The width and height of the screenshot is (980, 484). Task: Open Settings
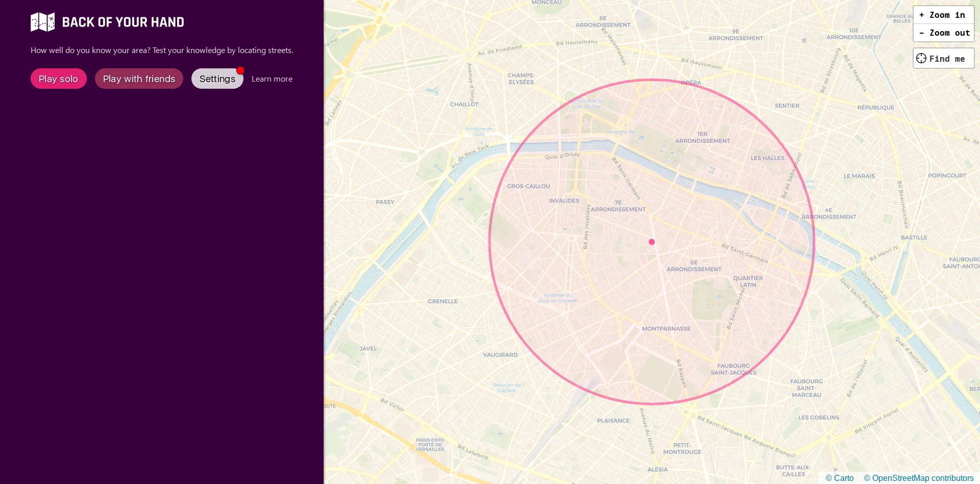click(x=217, y=79)
